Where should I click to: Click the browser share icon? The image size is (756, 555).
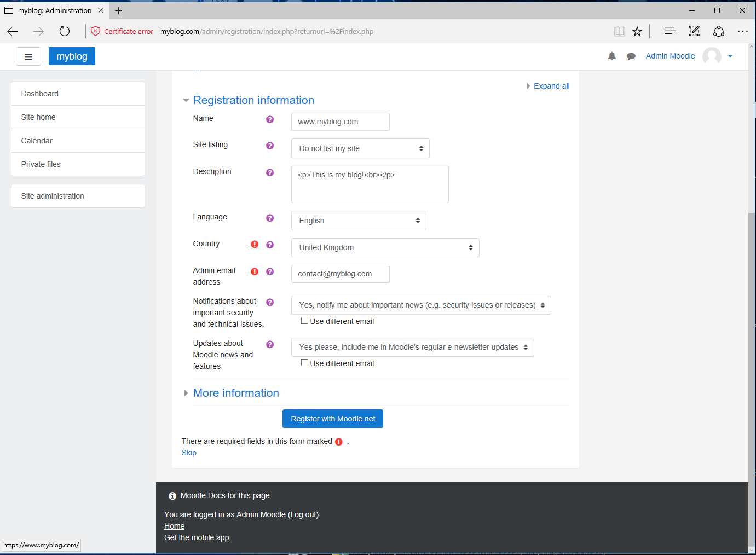pos(719,31)
